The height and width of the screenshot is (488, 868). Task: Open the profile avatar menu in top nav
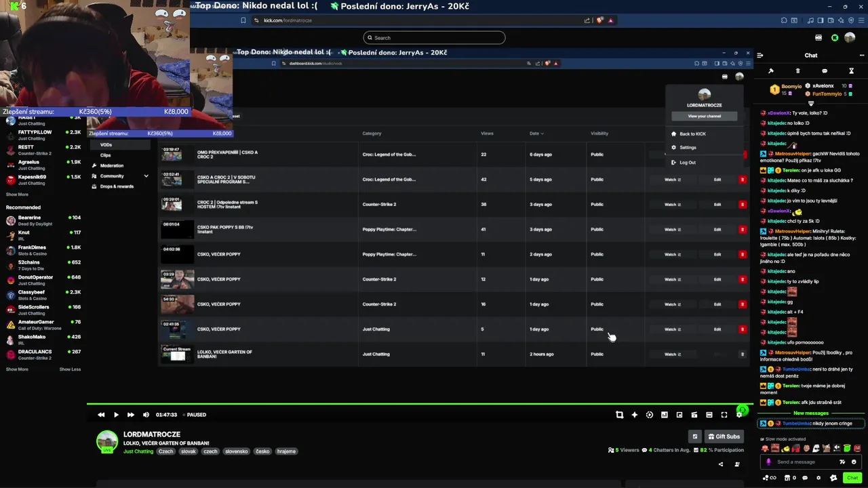tap(850, 38)
